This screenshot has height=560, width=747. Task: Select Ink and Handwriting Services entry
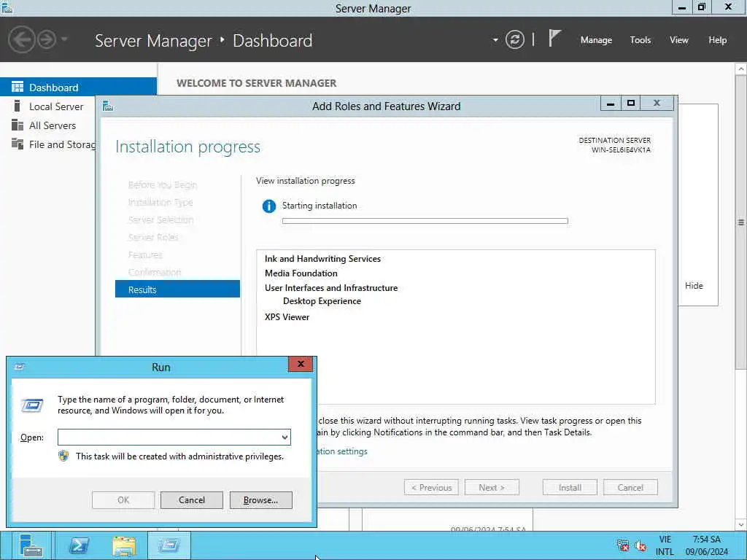322,259
